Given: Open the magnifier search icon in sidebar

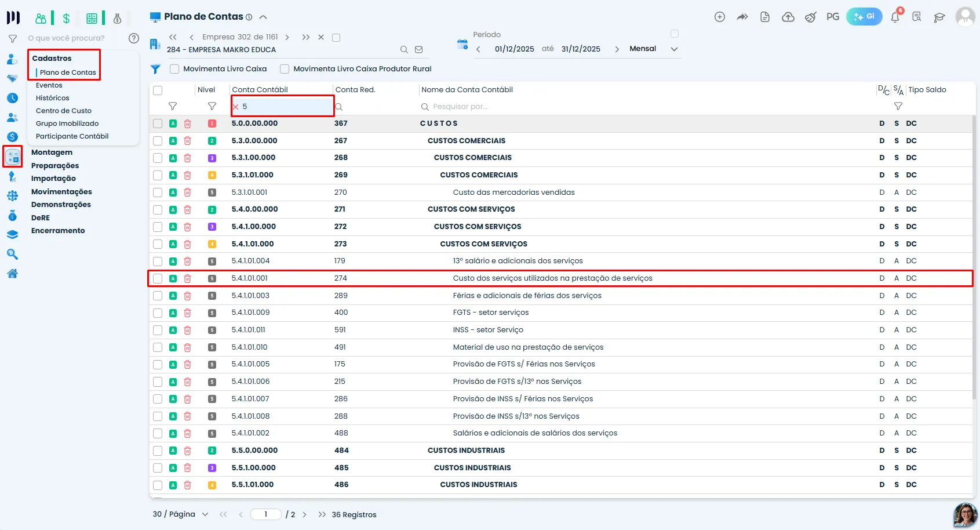Looking at the screenshot, I should click(12, 254).
